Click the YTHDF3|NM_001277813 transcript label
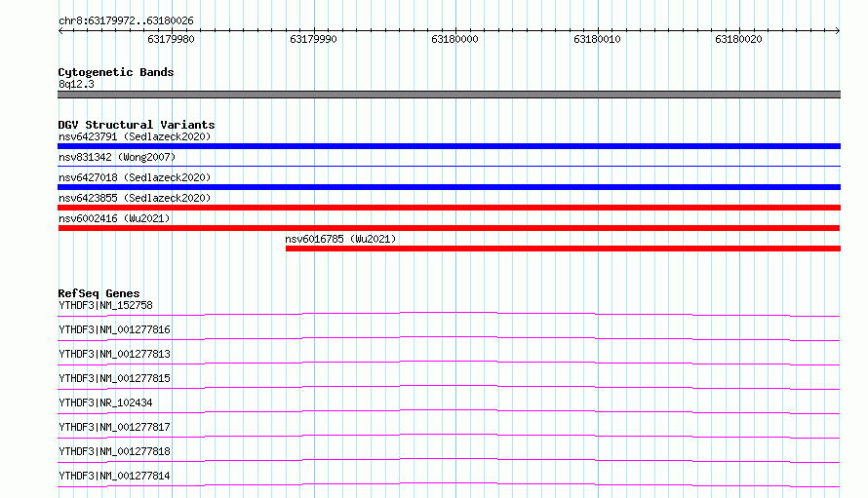This screenshot has height=498, width=868. pyautogui.click(x=114, y=354)
